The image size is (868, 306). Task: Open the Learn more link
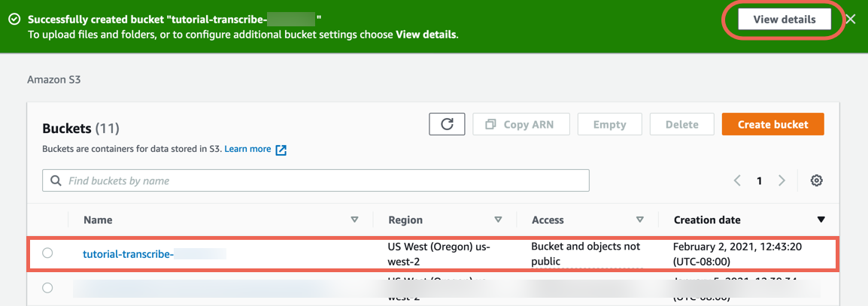[247, 150]
